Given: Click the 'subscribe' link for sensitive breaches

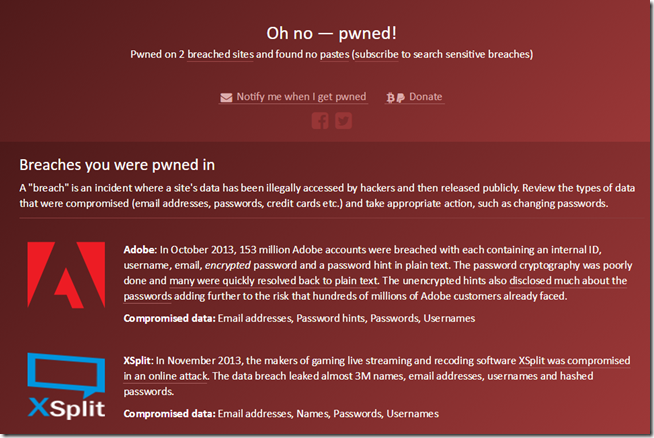Looking at the screenshot, I should [377, 54].
